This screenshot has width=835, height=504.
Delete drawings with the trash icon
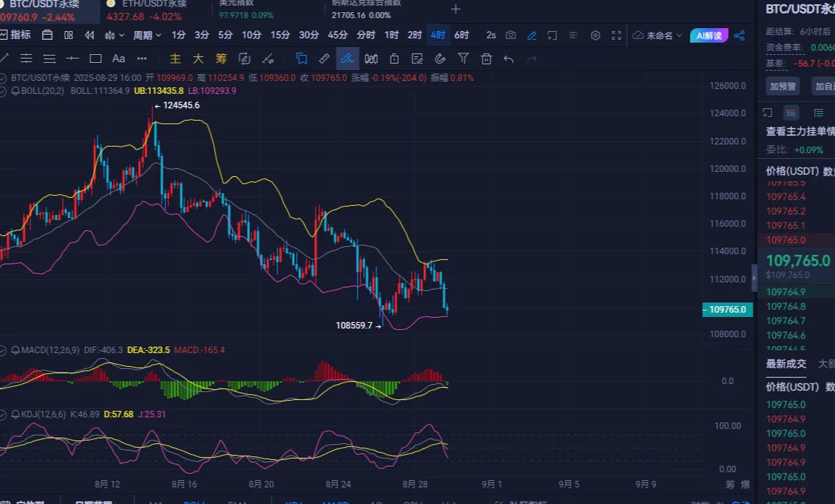click(486, 58)
